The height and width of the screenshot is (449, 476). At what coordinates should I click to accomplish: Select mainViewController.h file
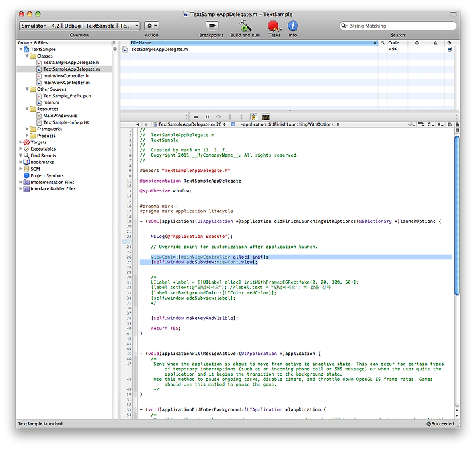pos(65,76)
